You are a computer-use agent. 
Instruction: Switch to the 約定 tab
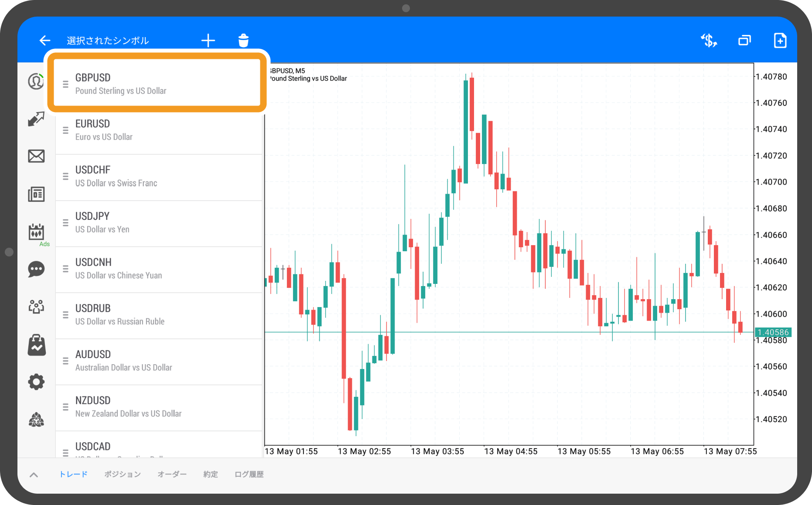[211, 474]
